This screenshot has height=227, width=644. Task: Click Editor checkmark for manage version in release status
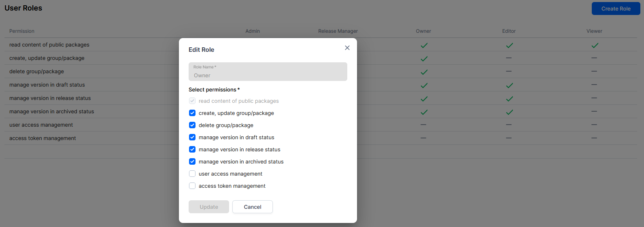509,99
